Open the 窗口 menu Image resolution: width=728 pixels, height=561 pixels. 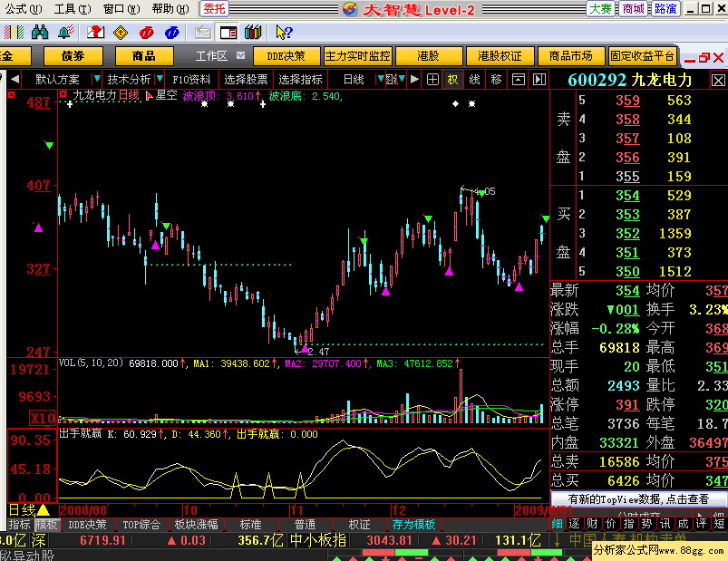pyautogui.click(x=121, y=9)
